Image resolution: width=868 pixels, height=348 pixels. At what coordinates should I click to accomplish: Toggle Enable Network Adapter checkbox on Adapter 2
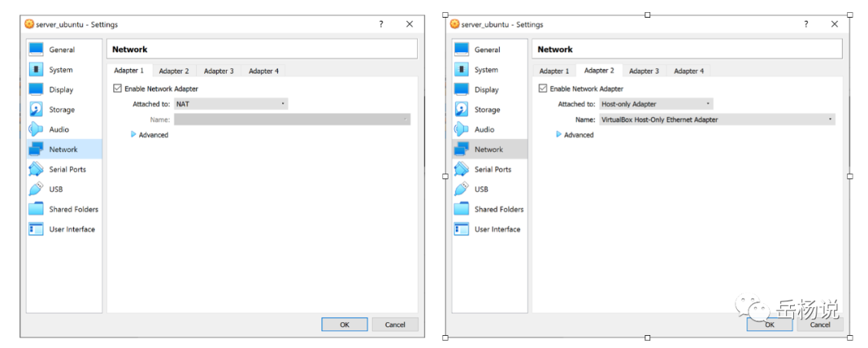[x=542, y=88]
